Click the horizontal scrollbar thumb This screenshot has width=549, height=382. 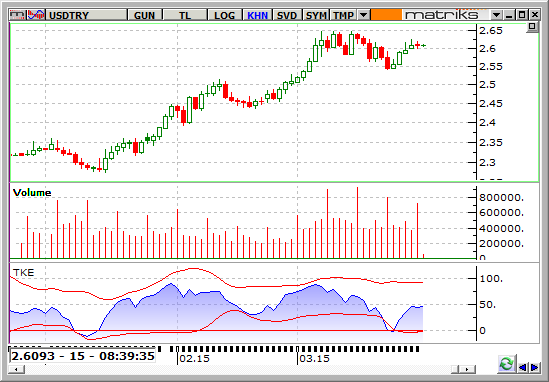tap(455, 369)
